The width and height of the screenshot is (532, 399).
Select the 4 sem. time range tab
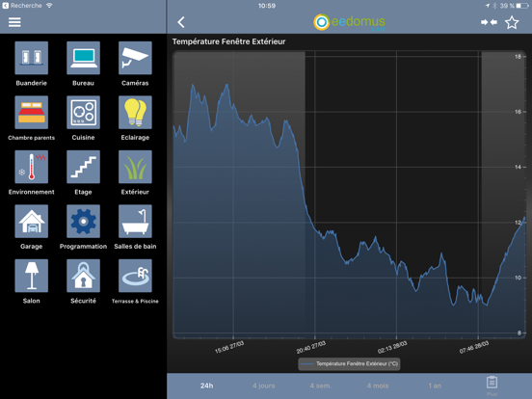click(320, 386)
